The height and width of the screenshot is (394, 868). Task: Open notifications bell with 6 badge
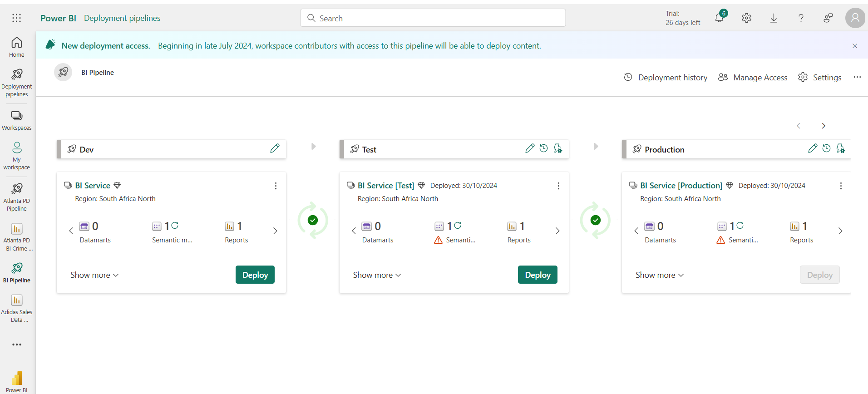720,17
